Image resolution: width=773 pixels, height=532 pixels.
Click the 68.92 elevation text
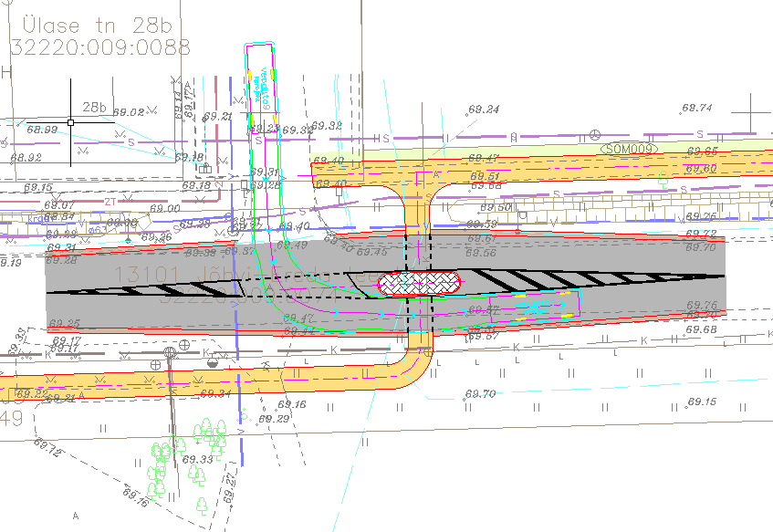pyautogui.click(x=26, y=158)
